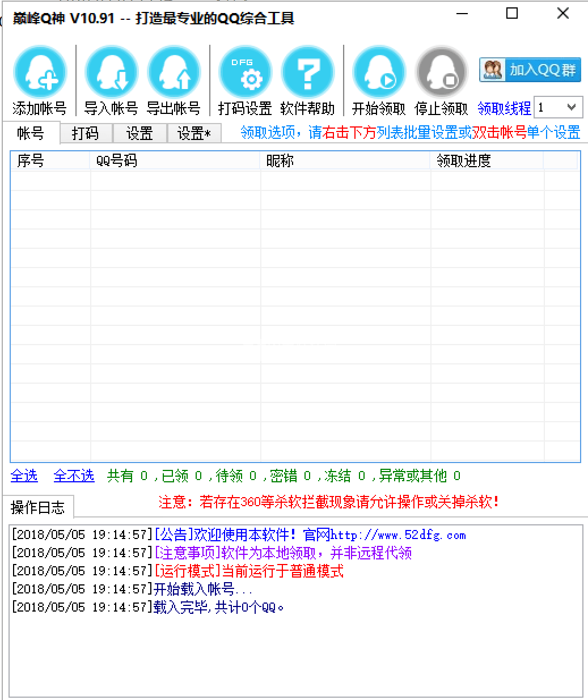Click the 全不选 deselect-all link
The width and height of the screenshot is (588, 700).
[x=74, y=476]
